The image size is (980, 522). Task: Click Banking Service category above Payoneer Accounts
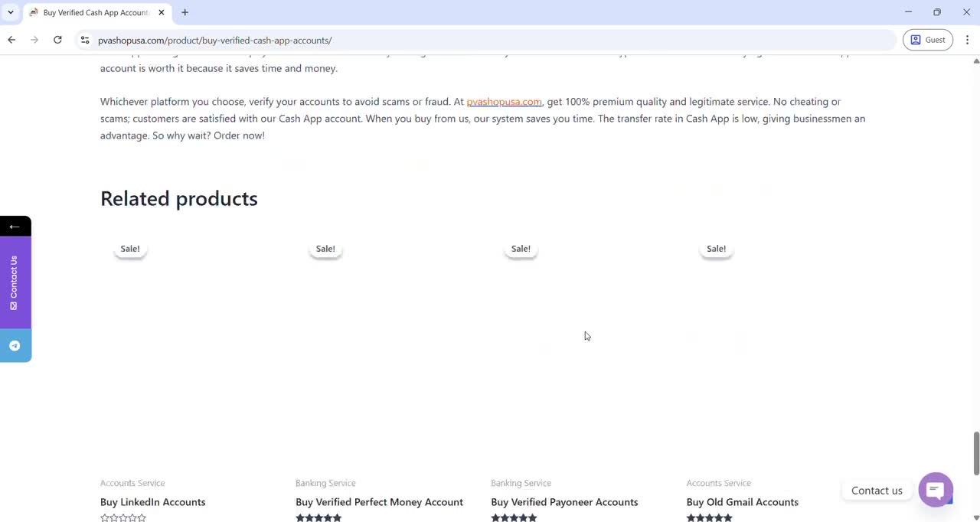tap(521, 483)
